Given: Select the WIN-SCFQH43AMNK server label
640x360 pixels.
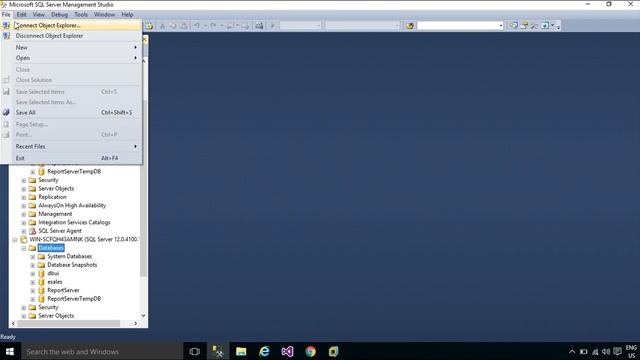Looking at the screenshot, I should 84,239.
